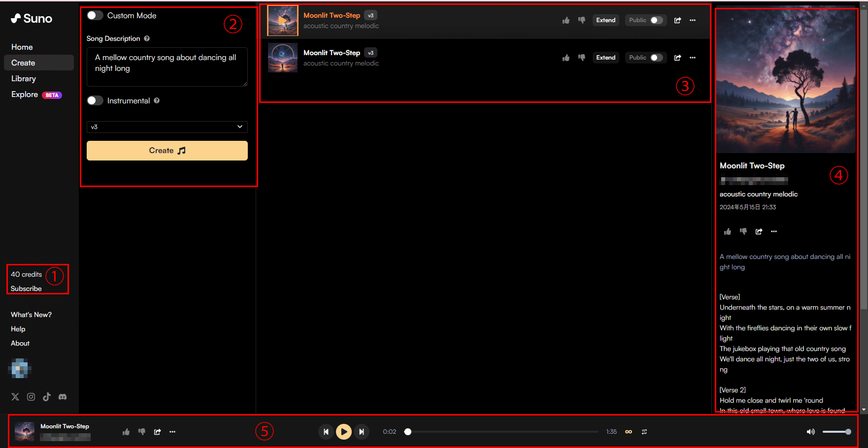Toggle the infinity loop icon in the player

pyautogui.click(x=629, y=432)
